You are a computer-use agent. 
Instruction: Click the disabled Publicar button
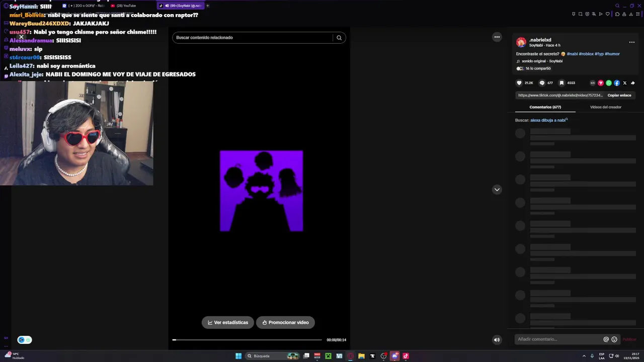629,339
